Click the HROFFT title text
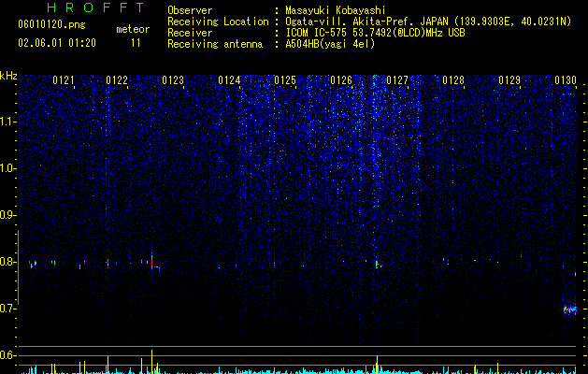Image resolution: width=588 pixels, height=374 pixels. [x=96, y=7]
